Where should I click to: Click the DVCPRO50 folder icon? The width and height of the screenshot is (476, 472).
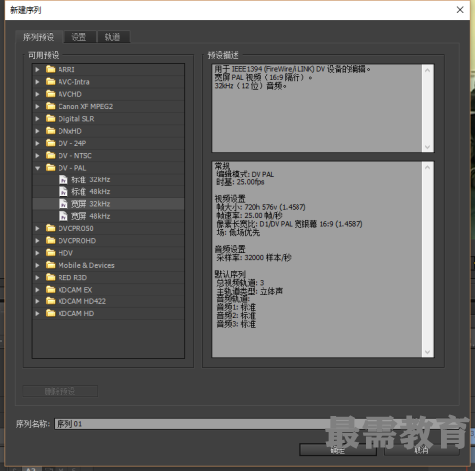point(51,228)
